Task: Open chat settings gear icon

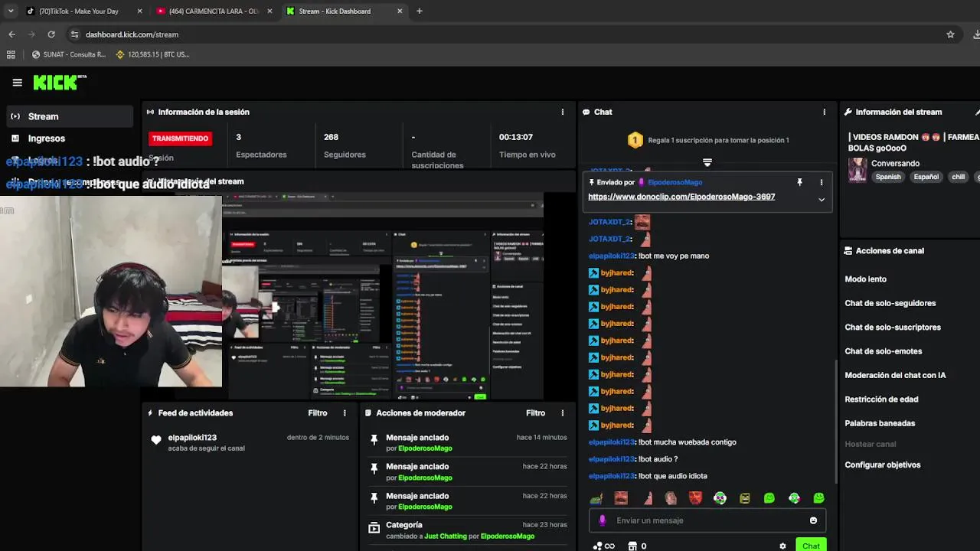Action: pyautogui.click(x=782, y=546)
